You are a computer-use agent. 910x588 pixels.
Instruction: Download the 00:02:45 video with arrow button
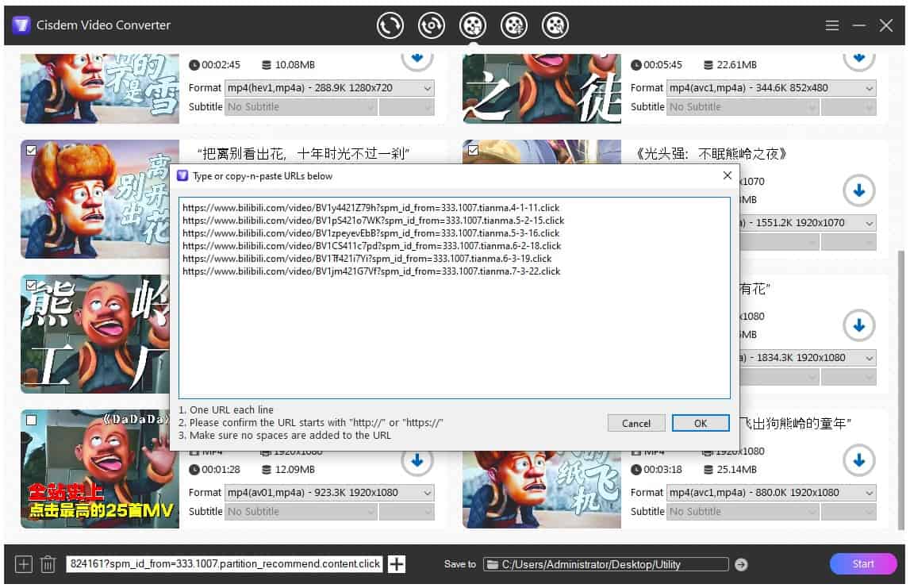(417, 59)
